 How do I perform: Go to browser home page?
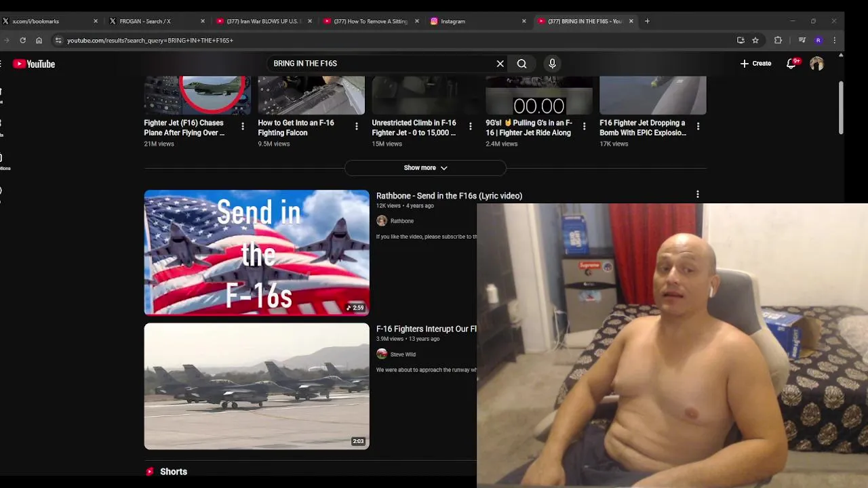coord(39,40)
